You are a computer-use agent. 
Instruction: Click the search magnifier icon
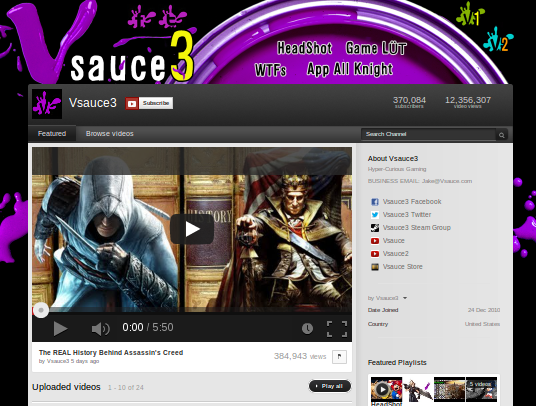501,135
